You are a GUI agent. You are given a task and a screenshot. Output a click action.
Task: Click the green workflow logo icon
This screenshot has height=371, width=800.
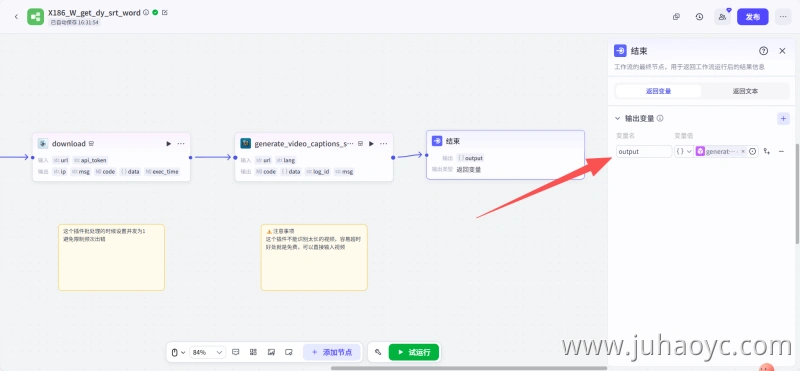click(x=35, y=17)
